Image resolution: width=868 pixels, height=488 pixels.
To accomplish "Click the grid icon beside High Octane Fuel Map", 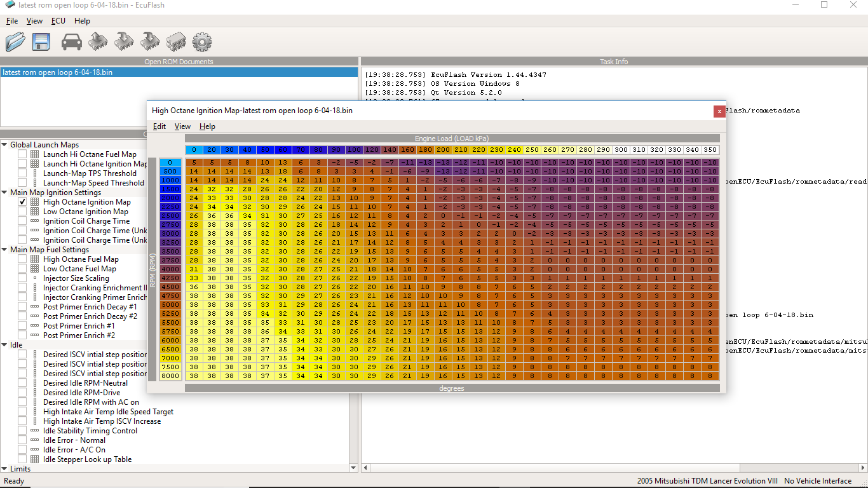I will pyautogui.click(x=34, y=259).
